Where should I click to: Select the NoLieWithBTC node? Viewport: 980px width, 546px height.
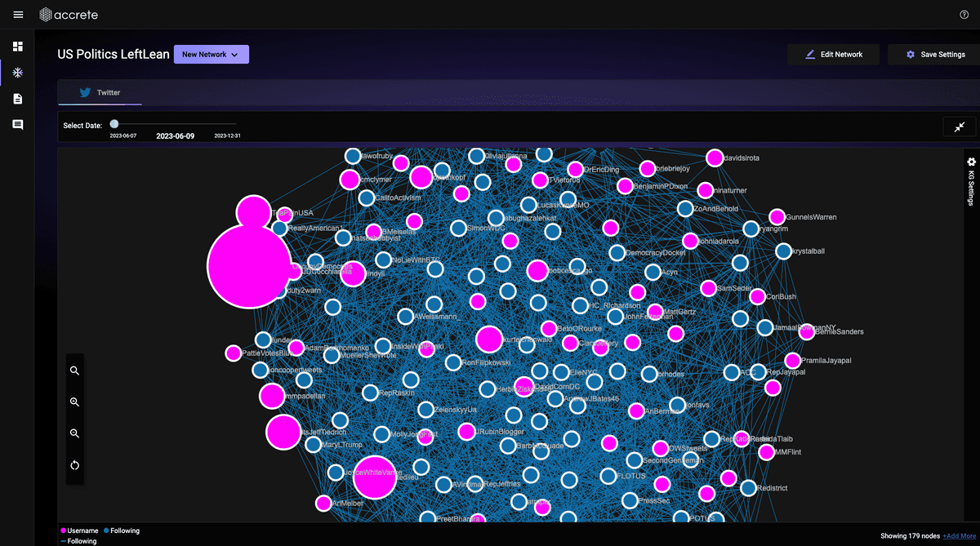coord(383,260)
